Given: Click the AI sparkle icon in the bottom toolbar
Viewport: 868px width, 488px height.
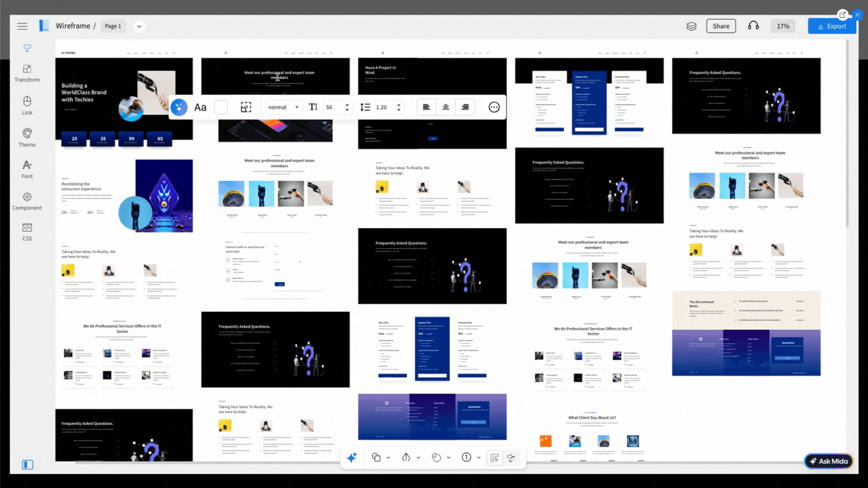Looking at the screenshot, I should coord(351,457).
